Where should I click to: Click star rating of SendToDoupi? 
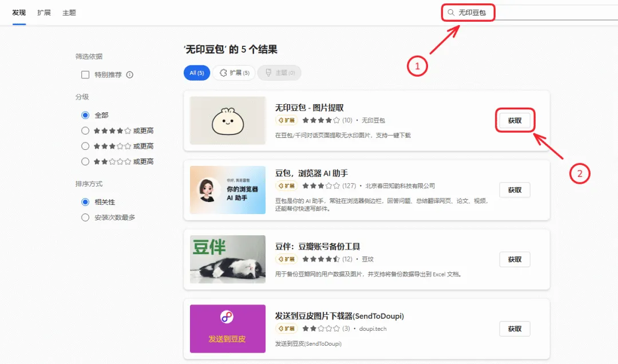[x=321, y=329]
